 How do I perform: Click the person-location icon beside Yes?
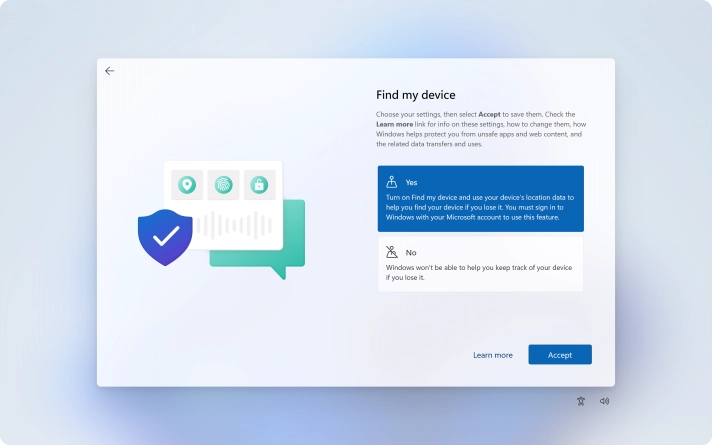392,182
